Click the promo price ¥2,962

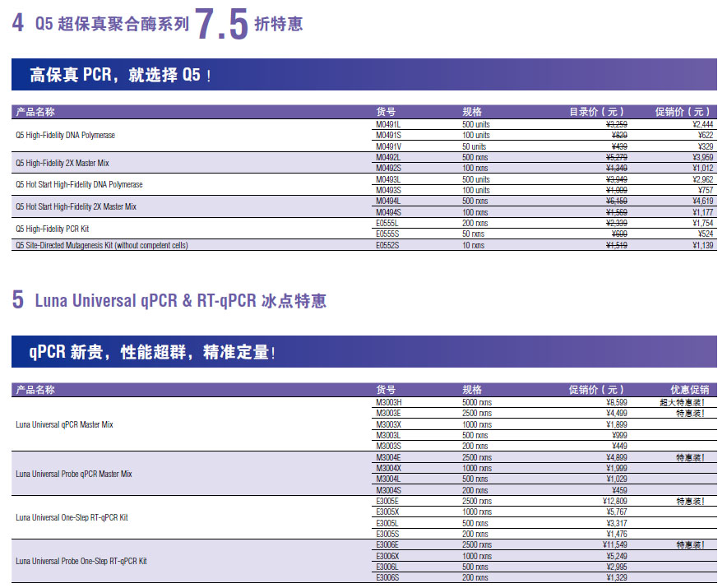click(x=703, y=179)
